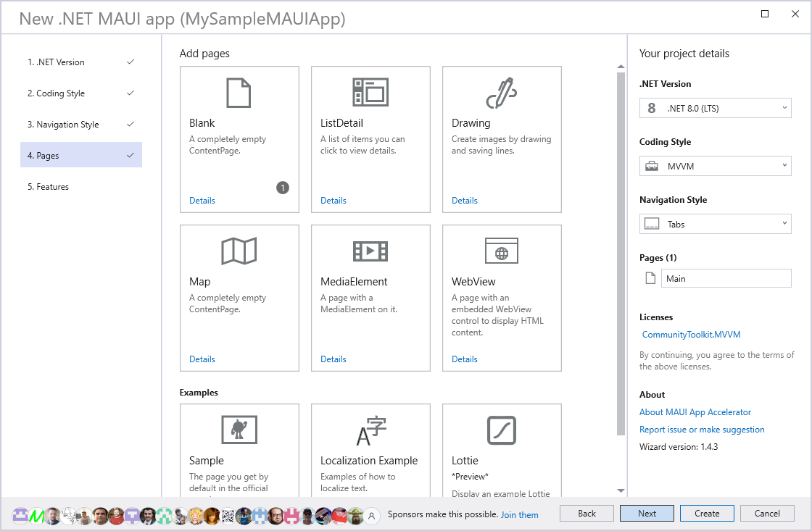812x531 pixels.
Task: Click the Lottie animation icon
Action: [x=501, y=430]
